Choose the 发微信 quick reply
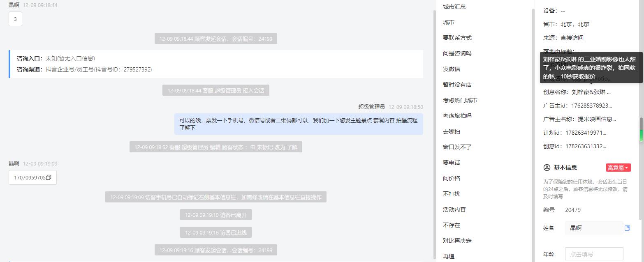This screenshot has height=262, width=644. click(452, 69)
